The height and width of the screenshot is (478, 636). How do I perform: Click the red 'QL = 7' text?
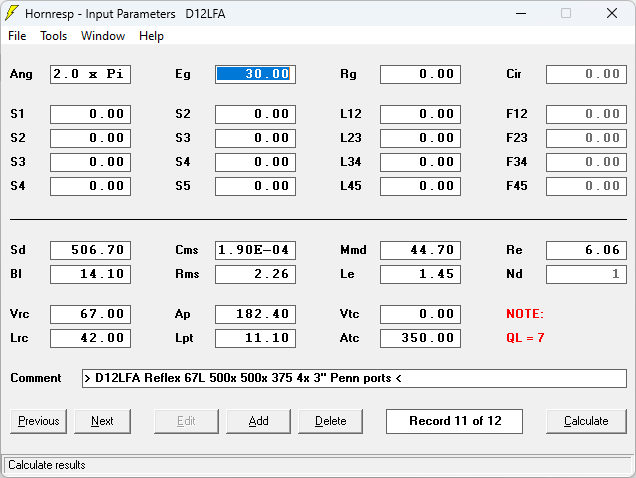[x=525, y=338]
